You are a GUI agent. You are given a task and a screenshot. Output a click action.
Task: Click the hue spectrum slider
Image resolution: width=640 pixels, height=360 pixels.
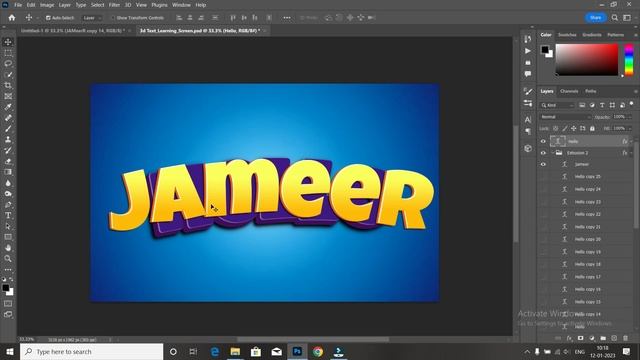pyautogui.click(x=629, y=60)
